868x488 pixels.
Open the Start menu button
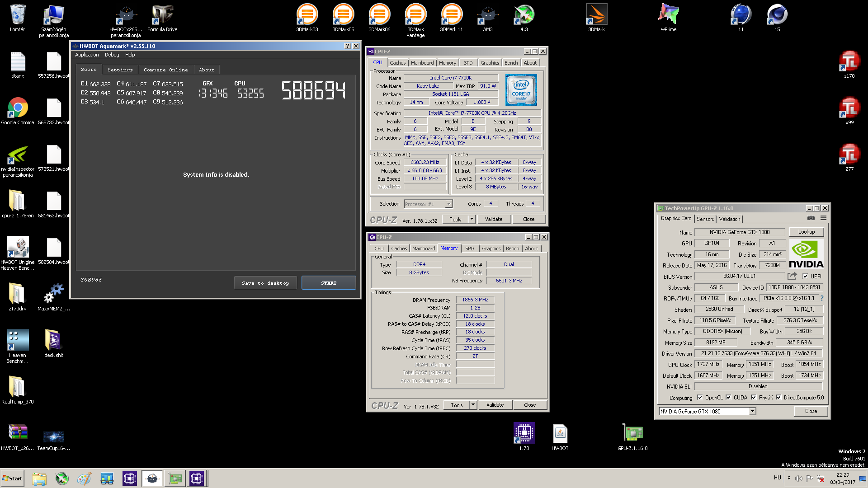pyautogui.click(x=12, y=479)
